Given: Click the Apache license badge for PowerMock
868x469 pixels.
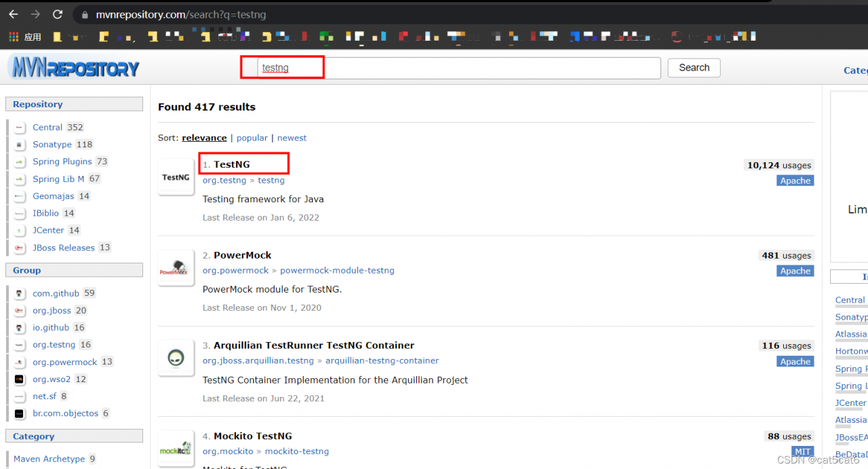Looking at the screenshot, I should point(795,271).
